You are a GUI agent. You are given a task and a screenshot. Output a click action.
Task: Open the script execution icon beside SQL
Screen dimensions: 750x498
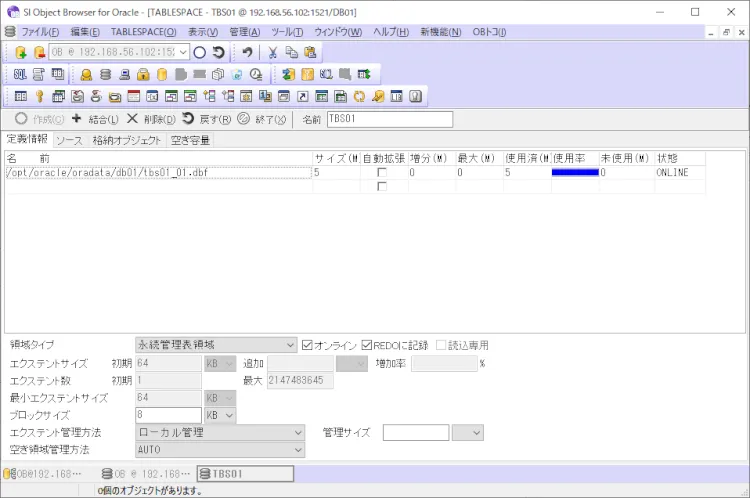pos(39,74)
